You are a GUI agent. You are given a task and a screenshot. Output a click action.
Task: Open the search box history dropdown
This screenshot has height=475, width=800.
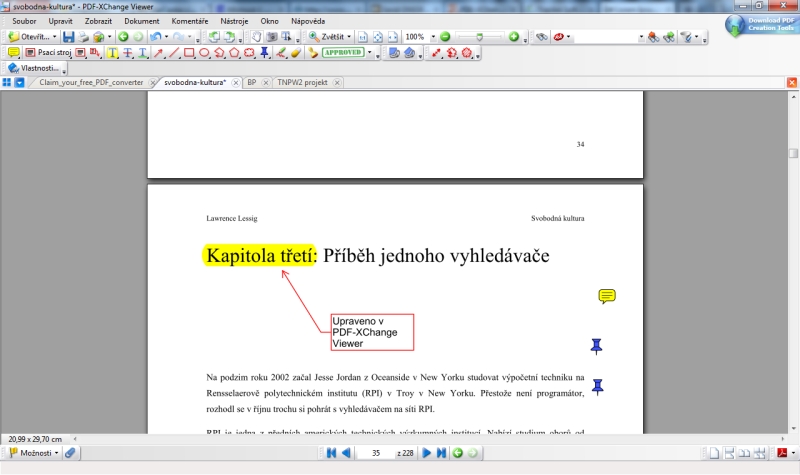click(641, 37)
